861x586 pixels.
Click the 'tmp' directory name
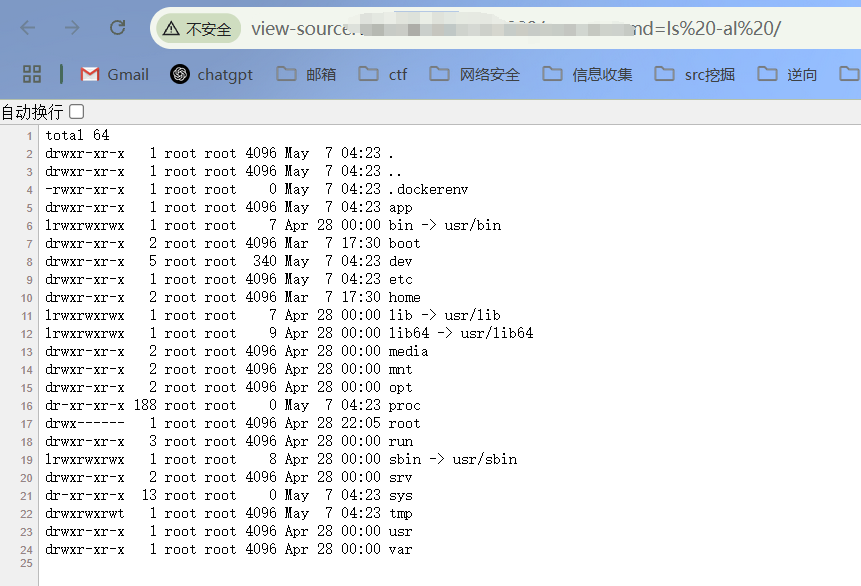pos(400,514)
